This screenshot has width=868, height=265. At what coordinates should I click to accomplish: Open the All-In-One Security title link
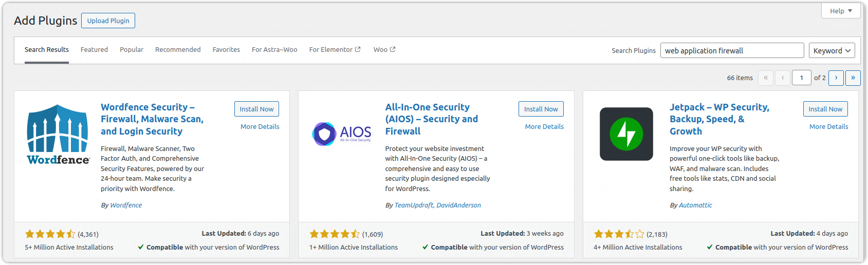point(432,119)
